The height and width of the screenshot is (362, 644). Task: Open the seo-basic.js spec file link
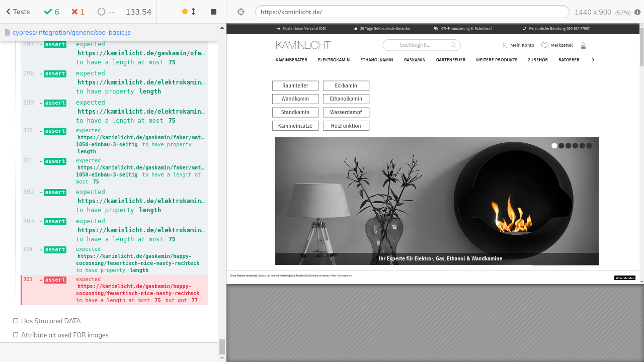pos(71,32)
